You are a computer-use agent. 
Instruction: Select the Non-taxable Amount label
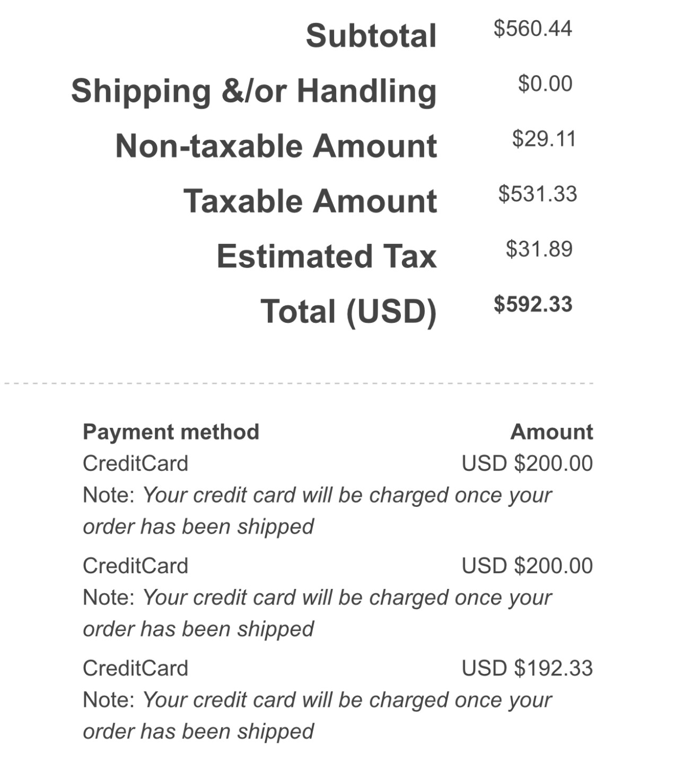point(276,146)
